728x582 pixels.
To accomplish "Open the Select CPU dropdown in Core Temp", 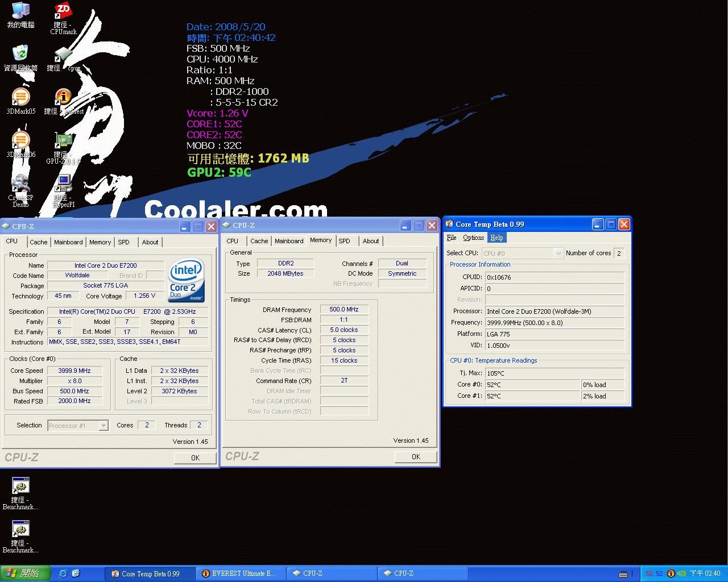I will point(522,253).
